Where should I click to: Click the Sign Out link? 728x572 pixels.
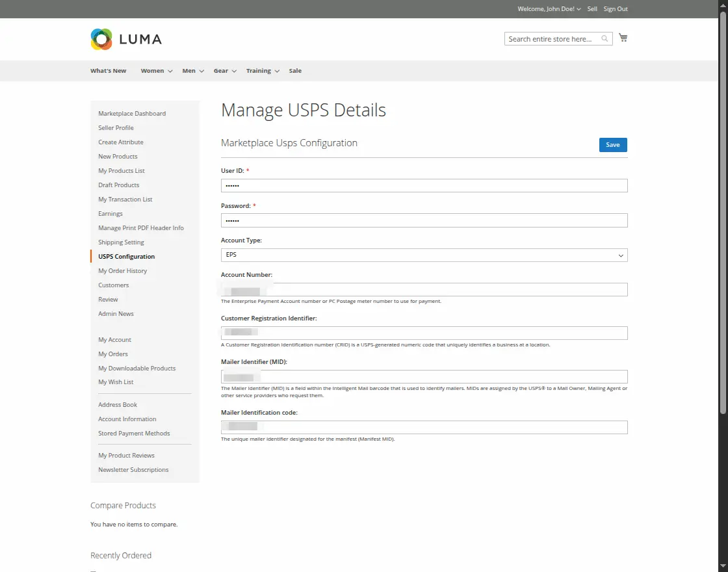coord(615,8)
